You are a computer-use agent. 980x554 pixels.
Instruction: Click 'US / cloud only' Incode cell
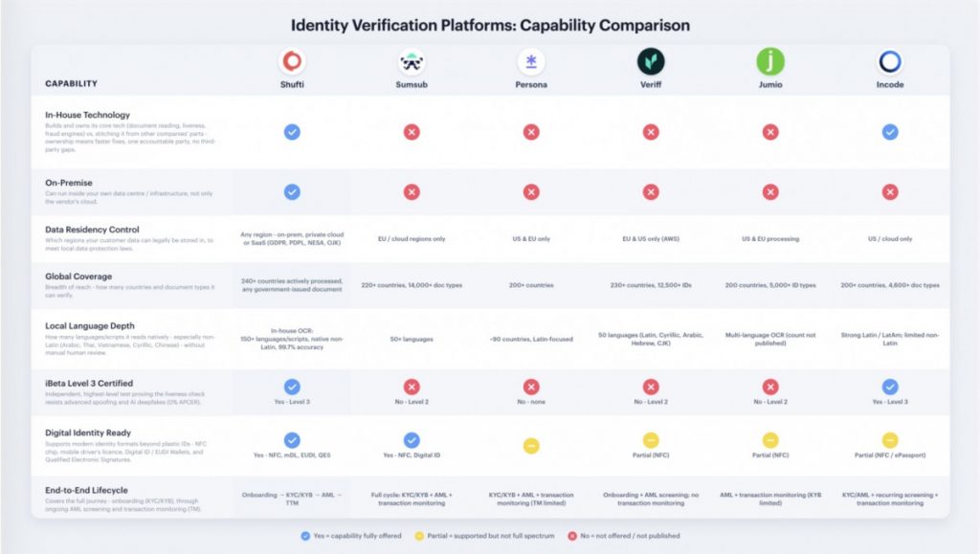pyautogui.click(x=890, y=238)
